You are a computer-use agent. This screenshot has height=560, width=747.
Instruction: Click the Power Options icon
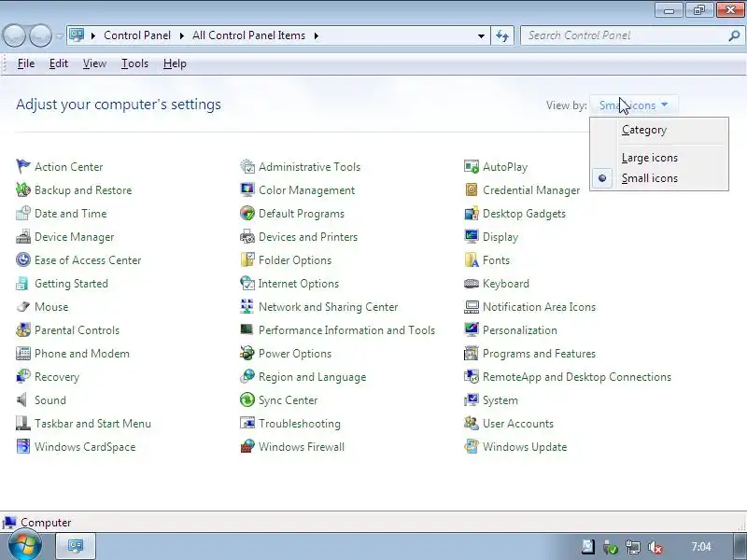pyautogui.click(x=247, y=353)
